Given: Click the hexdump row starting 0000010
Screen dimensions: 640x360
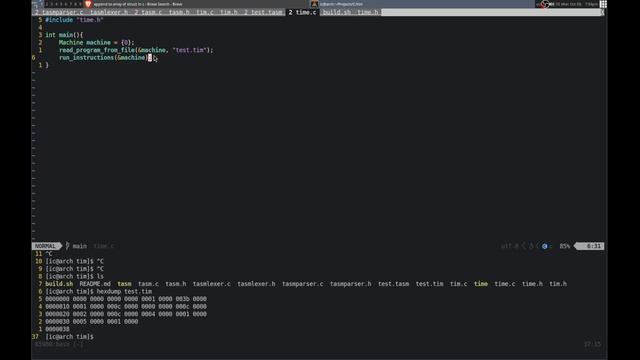Looking at the screenshot, I should pyautogui.click(x=126, y=307).
